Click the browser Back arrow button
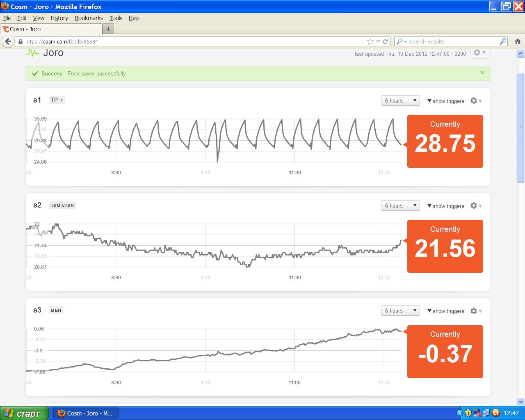This screenshot has width=525, height=420. [x=8, y=41]
